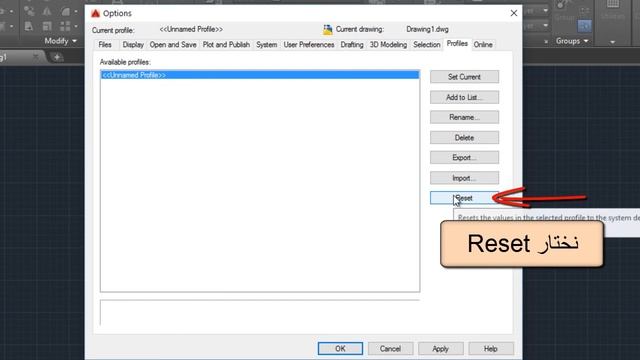
Task: Click the Set Current button
Action: tap(464, 77)
